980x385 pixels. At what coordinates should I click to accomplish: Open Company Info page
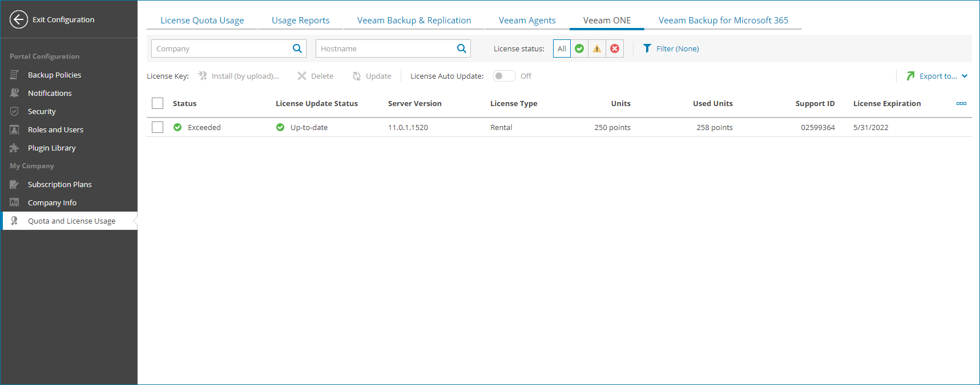click(x=69, y=202)
